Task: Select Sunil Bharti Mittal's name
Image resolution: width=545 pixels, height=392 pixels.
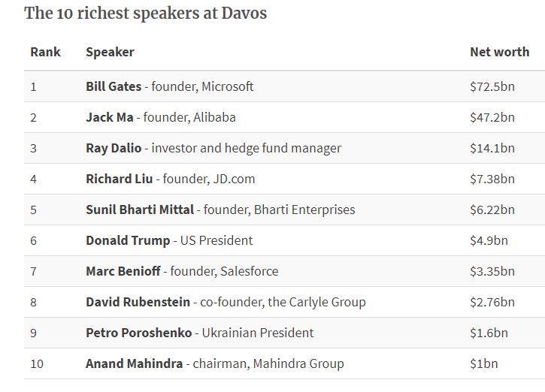Action: 140,210
